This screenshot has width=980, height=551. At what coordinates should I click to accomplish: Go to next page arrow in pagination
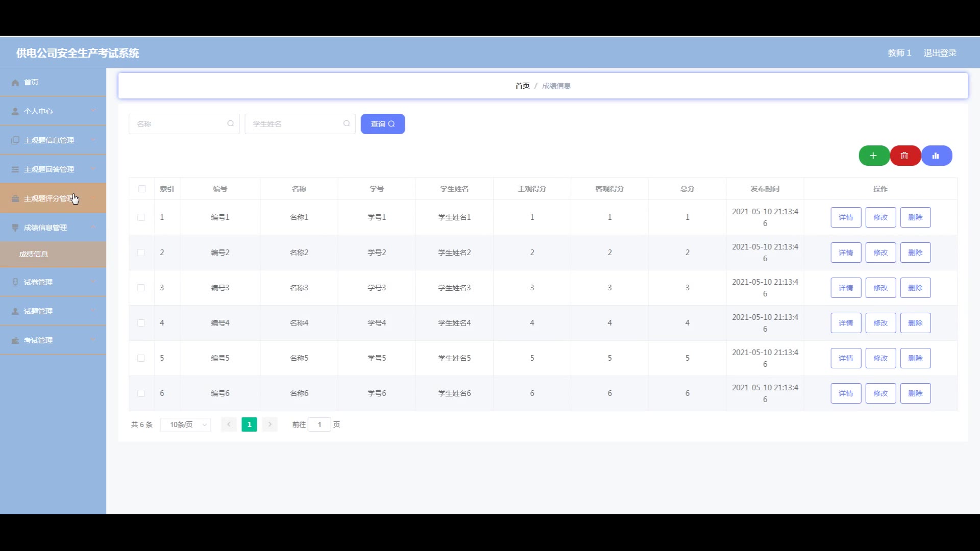pos(270,424)
